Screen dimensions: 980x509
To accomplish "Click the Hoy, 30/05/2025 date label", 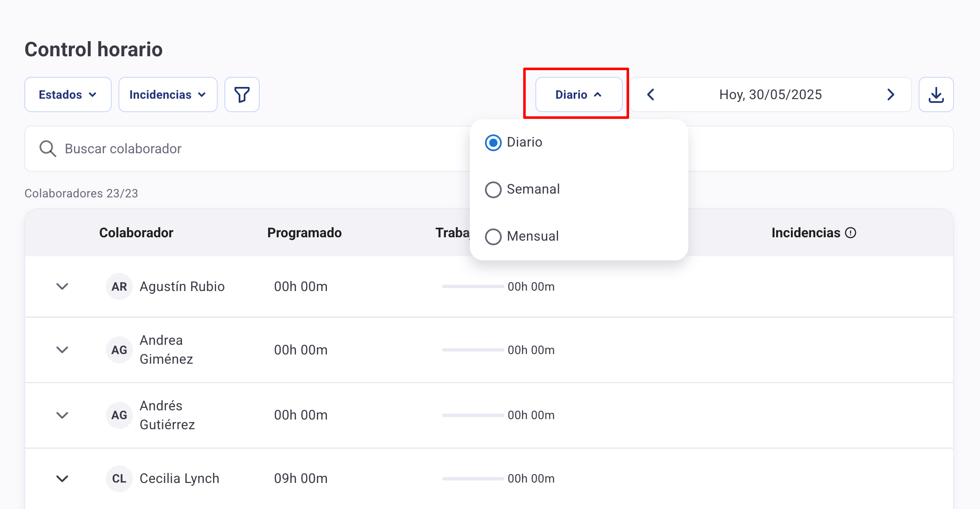I will coord(770,94).
